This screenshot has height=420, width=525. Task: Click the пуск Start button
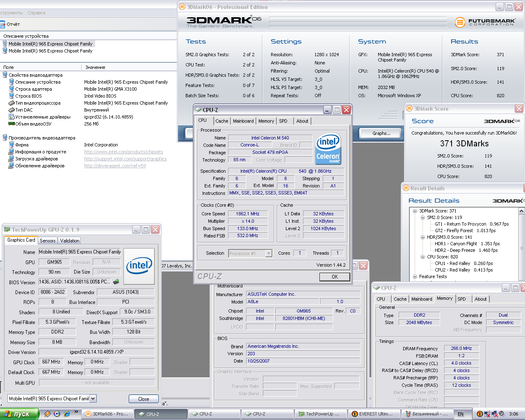click(x=19, y=414)
